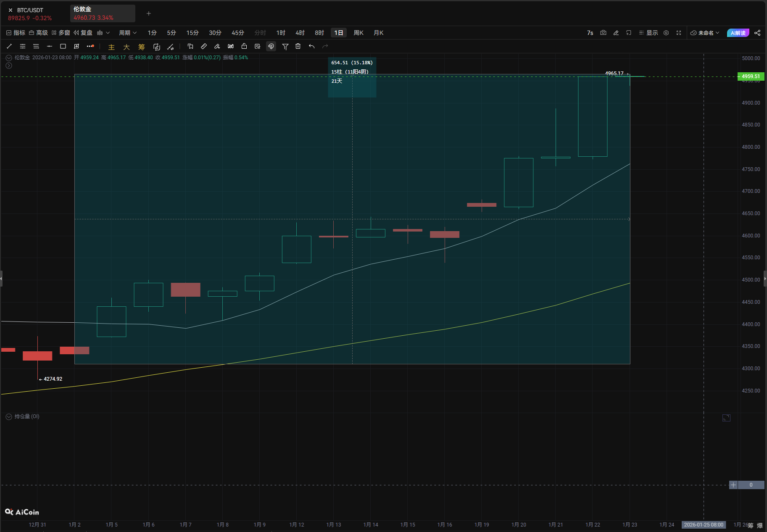
Task: Add a new chart tab with plus
Action: 148,13
